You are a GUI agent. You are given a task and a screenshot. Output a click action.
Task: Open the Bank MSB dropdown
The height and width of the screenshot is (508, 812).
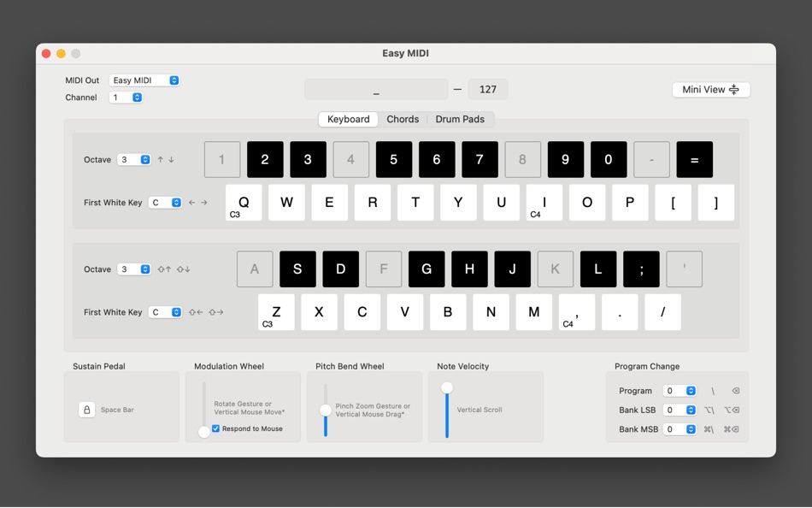[x=680, y=429]
